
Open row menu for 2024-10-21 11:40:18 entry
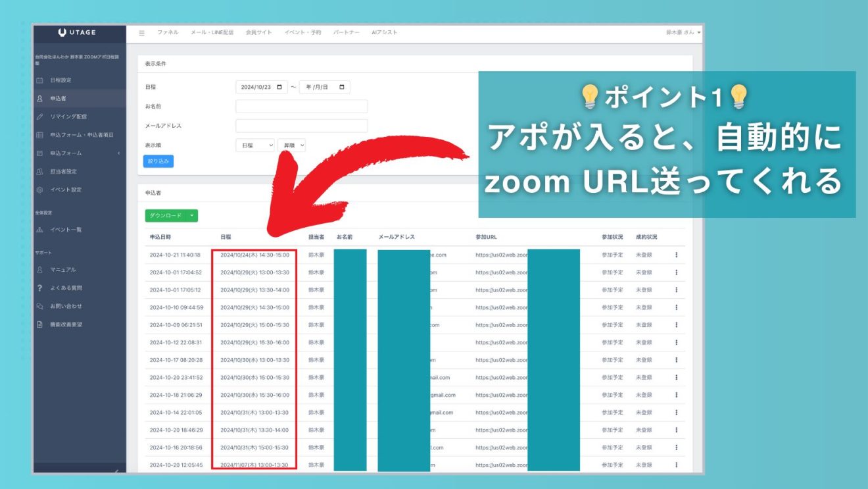click(x=676, y=255)
